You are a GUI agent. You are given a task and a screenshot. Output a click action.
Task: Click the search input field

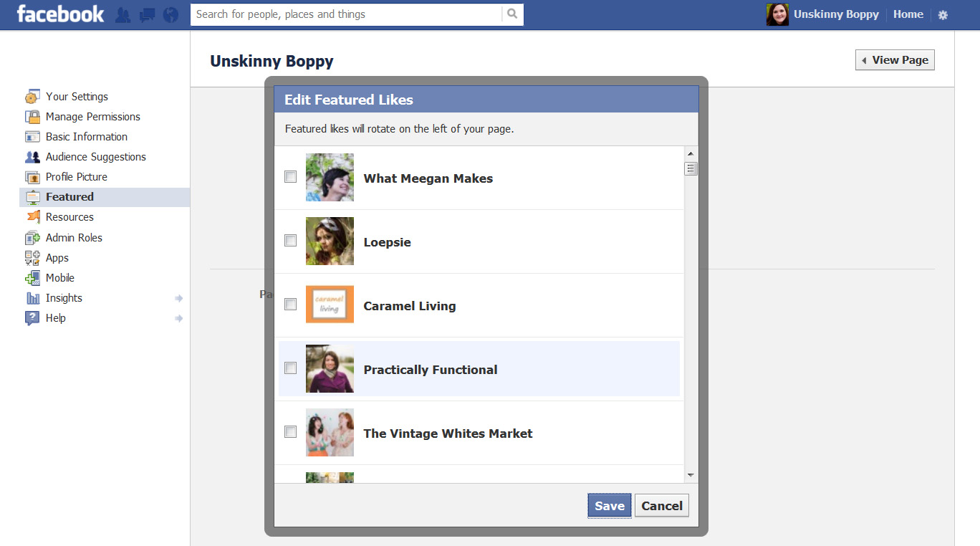click(346, 14)
